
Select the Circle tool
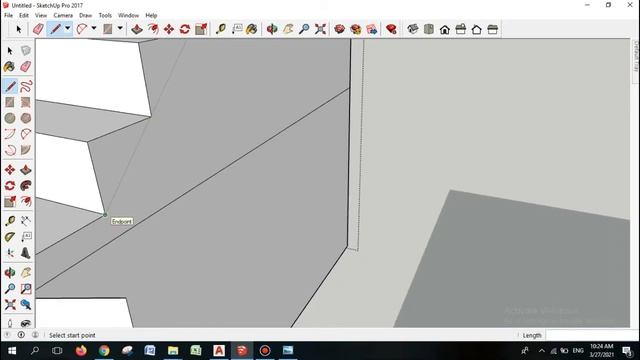10,118
